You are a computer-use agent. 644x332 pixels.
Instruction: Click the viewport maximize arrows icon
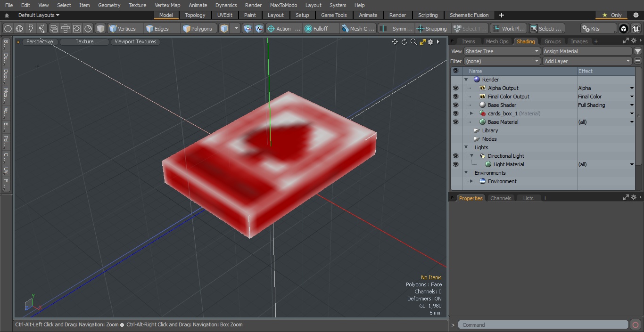pos(423,42)
